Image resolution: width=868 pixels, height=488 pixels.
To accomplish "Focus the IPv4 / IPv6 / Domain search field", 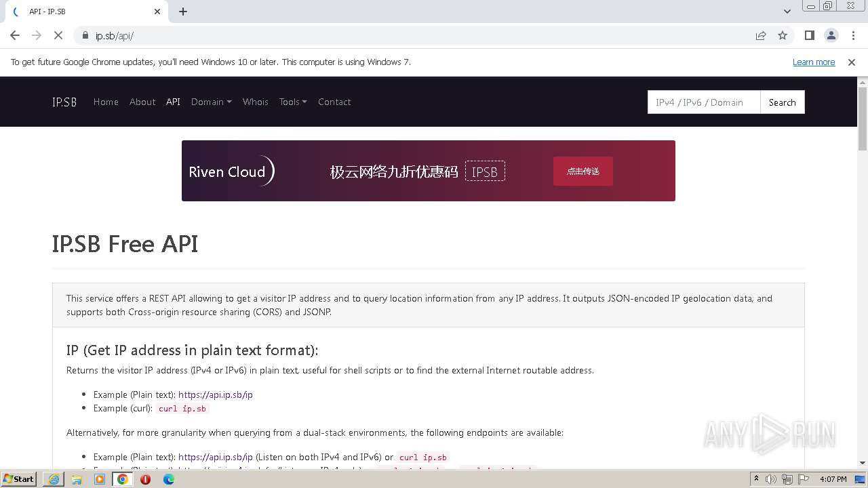I will tap(704, 102).
